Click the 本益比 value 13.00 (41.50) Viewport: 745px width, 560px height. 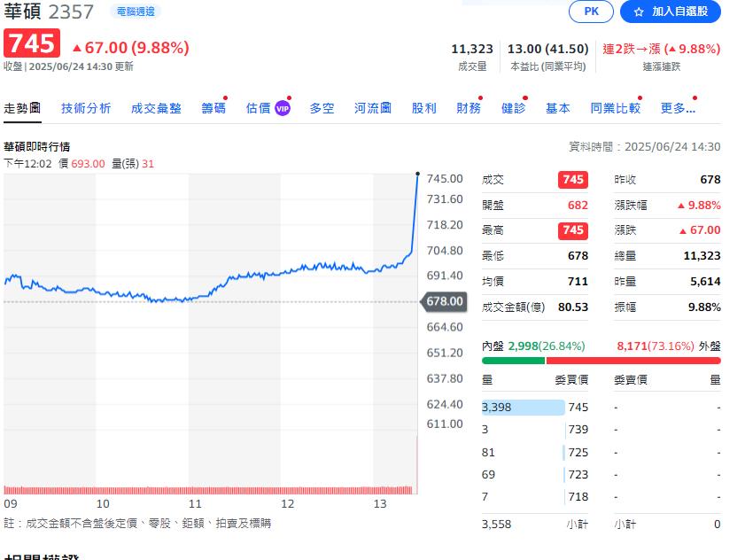click(x=547, y=49)
